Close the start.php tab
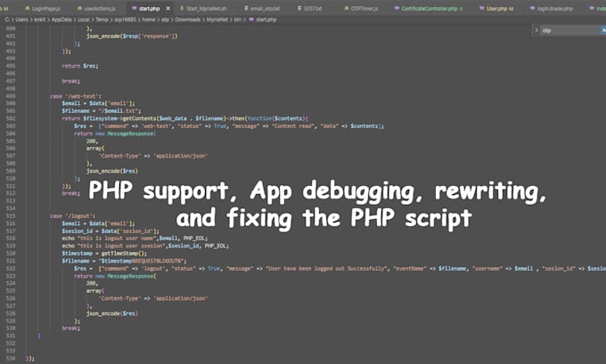The width and height of the screenshot is (606, 364). coord(168,9)
